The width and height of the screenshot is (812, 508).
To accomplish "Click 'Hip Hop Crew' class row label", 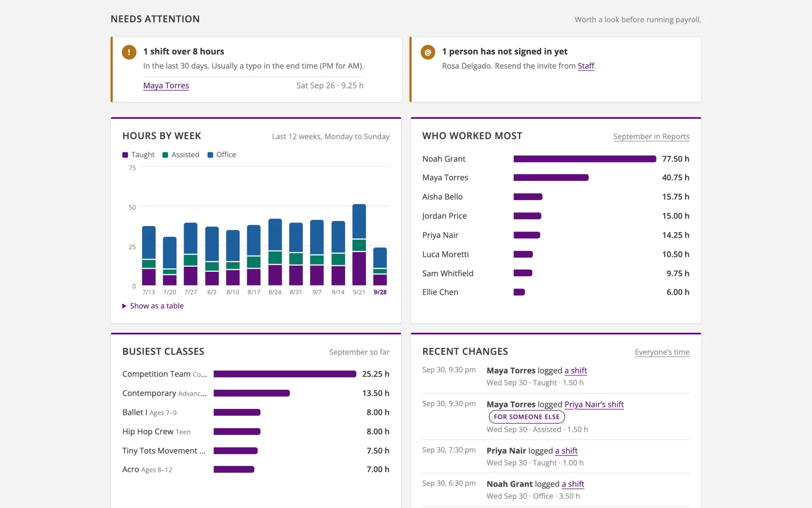I will (x=156, y=431).
